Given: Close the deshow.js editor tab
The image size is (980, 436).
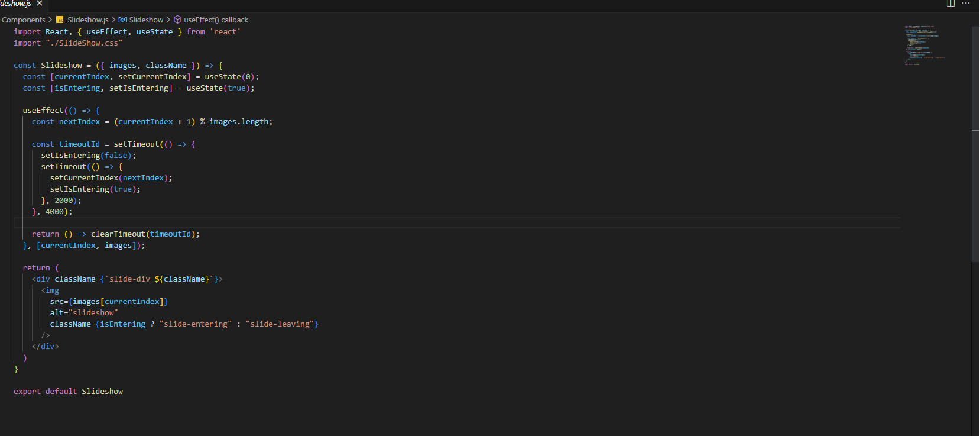Looking at the screenshot, I should pyautogui.click(x=40, y=4).
